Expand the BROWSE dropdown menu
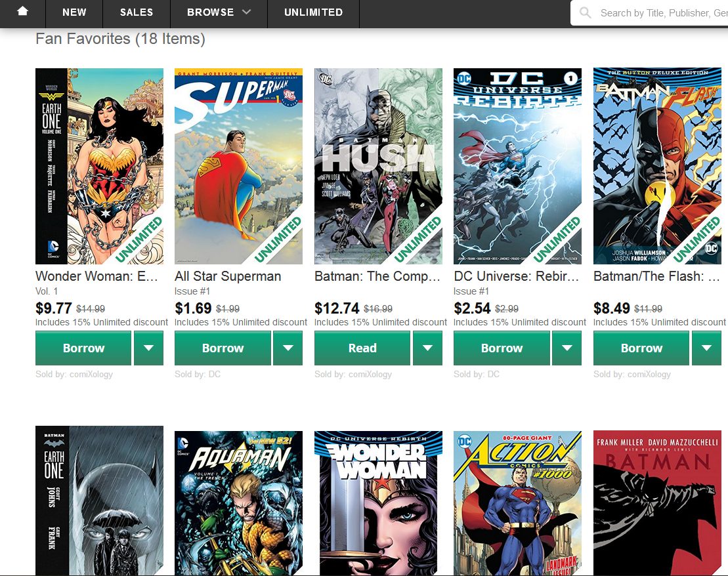Viewport: 728px width, 576px height. coord(219,12)
